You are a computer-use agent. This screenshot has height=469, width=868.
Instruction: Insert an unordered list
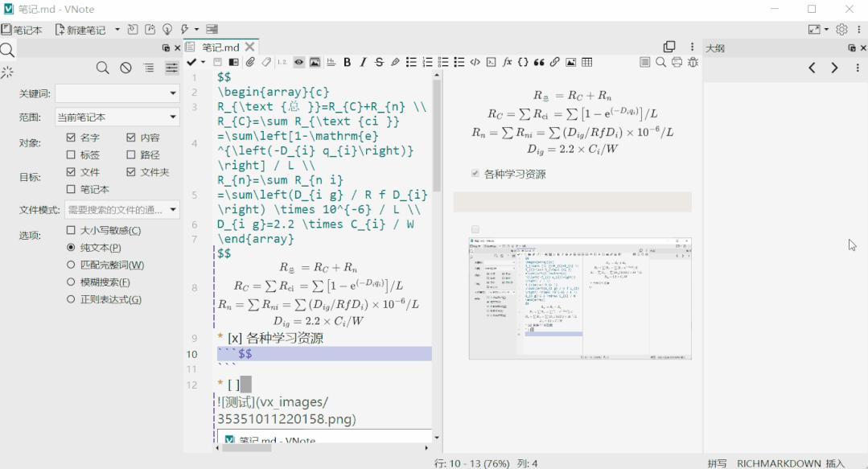[x=413, y=62]
